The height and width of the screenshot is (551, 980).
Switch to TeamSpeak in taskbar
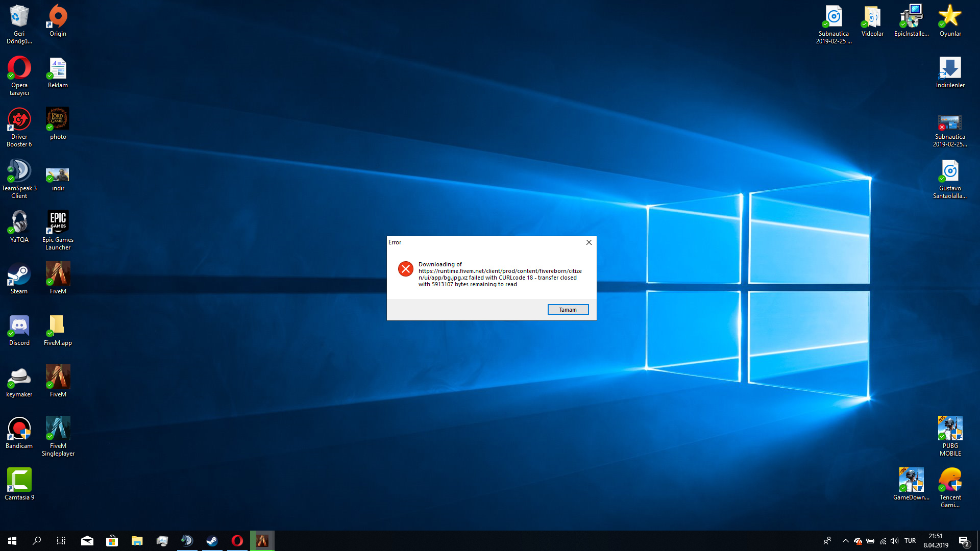(187, 541)
